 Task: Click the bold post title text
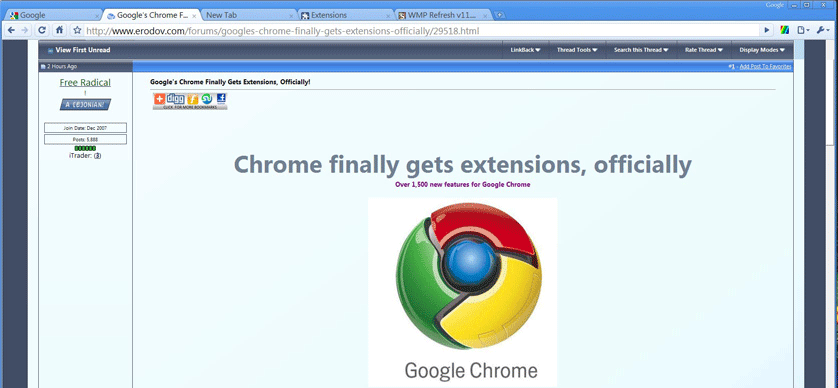[x=230, y=82]
